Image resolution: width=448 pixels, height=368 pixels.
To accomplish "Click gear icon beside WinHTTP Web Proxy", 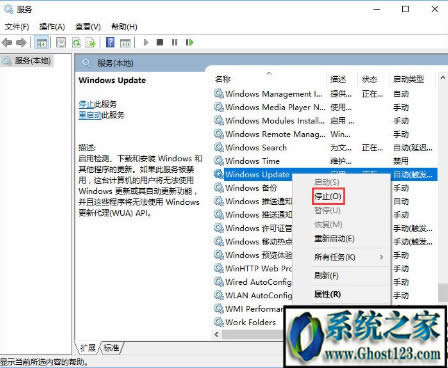I will coord(219,268).
